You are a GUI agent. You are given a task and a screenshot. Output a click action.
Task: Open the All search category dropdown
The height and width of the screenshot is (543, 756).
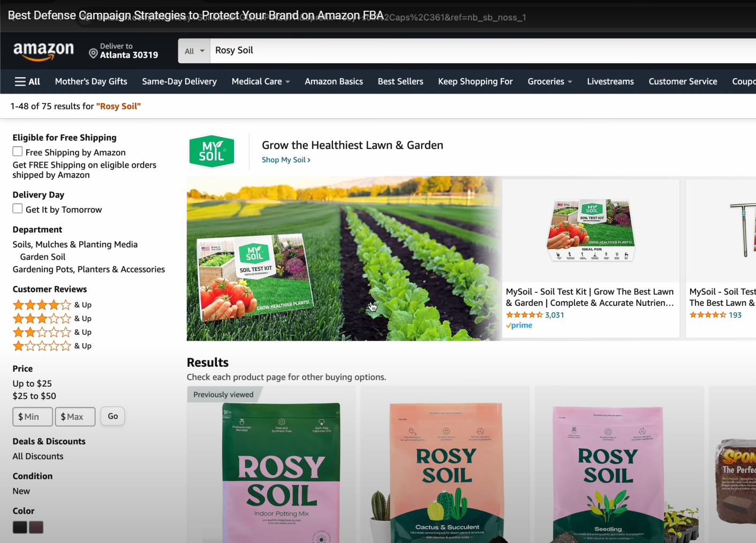pos(194,51)
